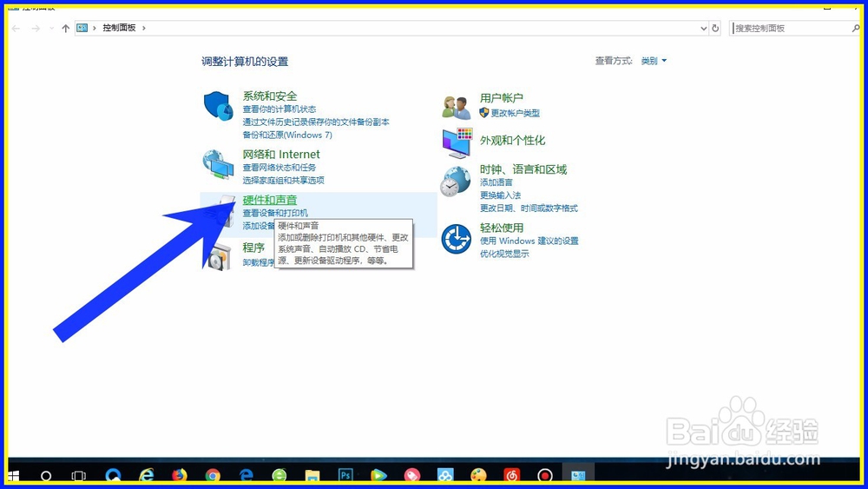Open 时钟、语言和区域 category
This screenshot has width=868, height=489.
point(523,169)
